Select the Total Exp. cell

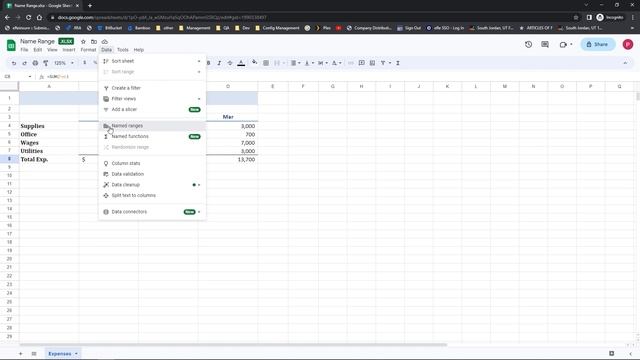[x=49, y=160]
